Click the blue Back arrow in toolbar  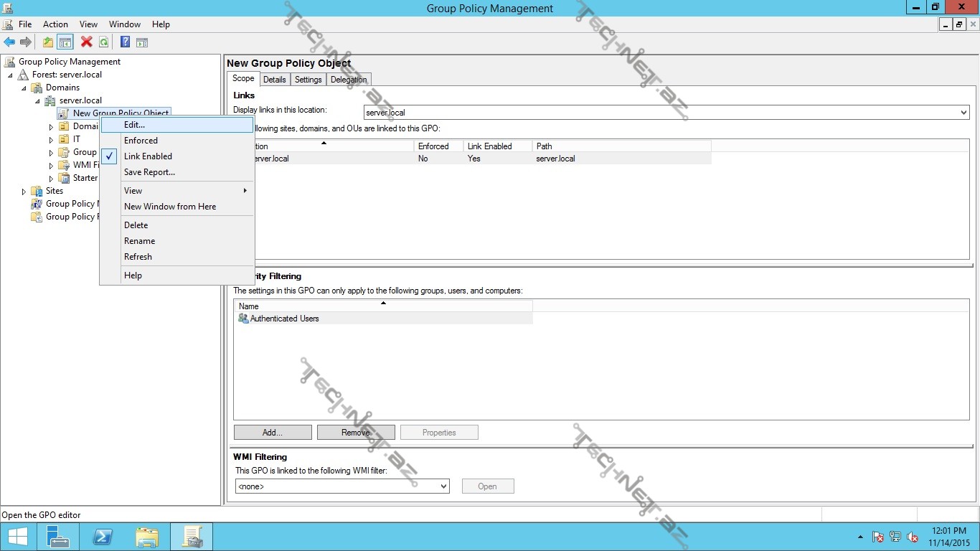click(9, 42)
